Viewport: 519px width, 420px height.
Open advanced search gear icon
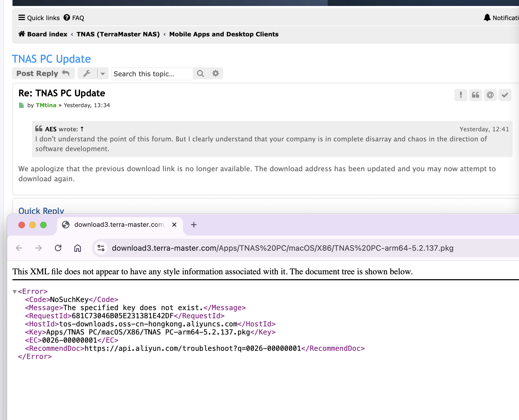(216, 74)
